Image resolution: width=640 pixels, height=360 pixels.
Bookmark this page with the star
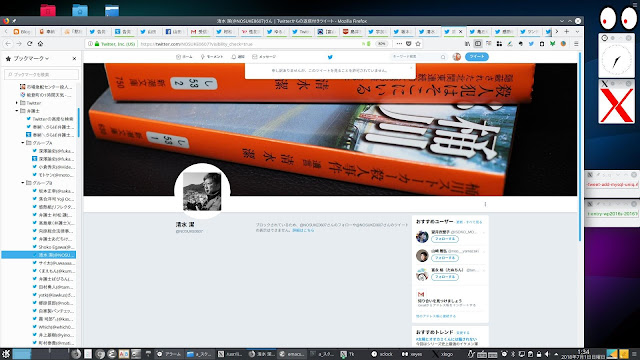418,44
